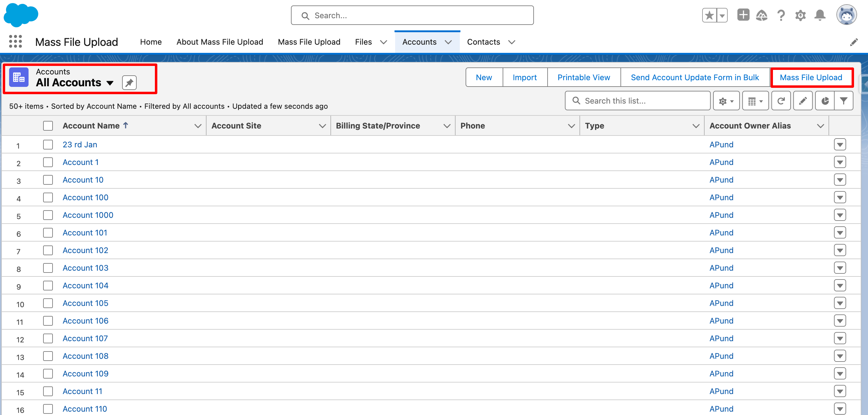
Task: Check the select-all rows checkbox
Action: pyautogui.click(x=48, y=126)
